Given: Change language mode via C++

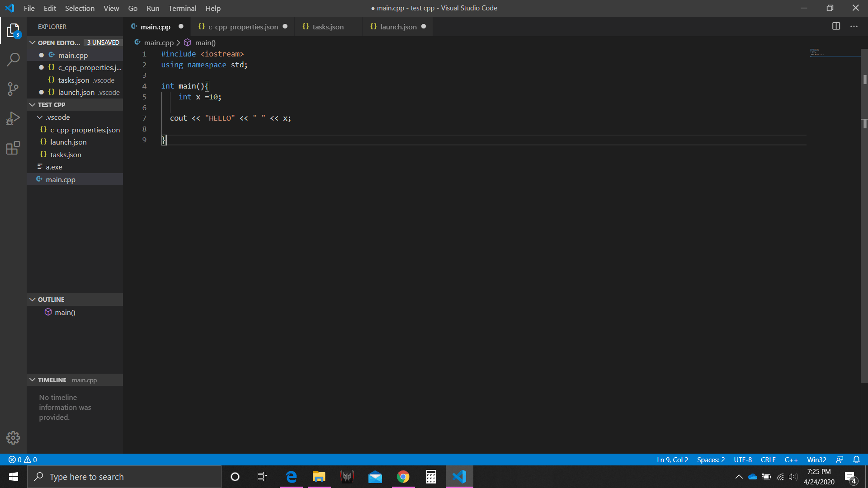Looking at the screenshot, I should click(x=791, y=460).
